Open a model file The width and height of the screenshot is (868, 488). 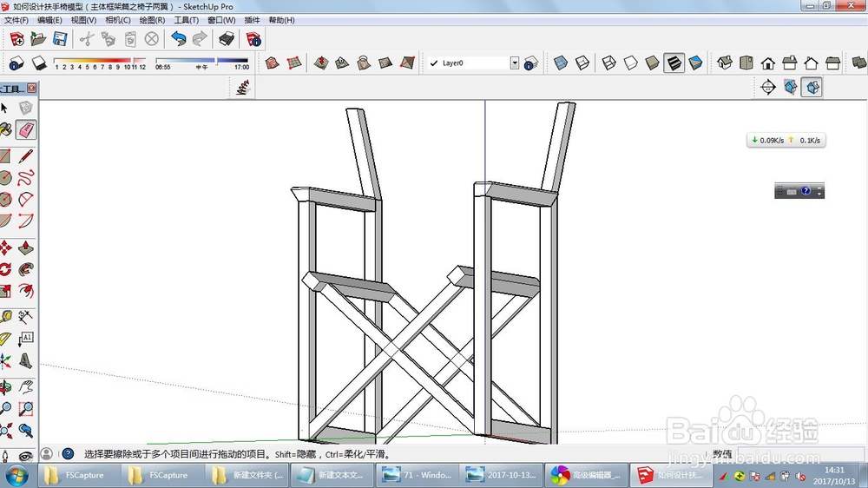coord(38,39)
